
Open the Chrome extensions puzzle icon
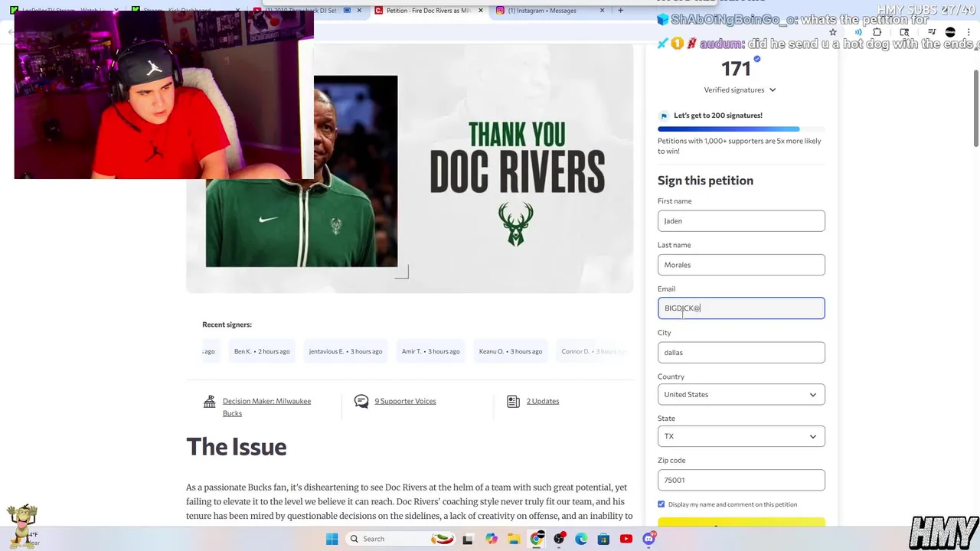(877, 32)
